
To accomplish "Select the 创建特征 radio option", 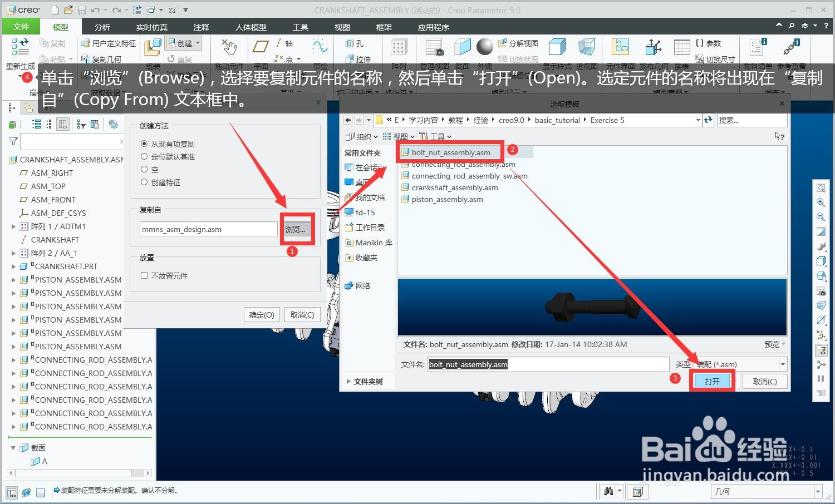I will pos(144,182).
